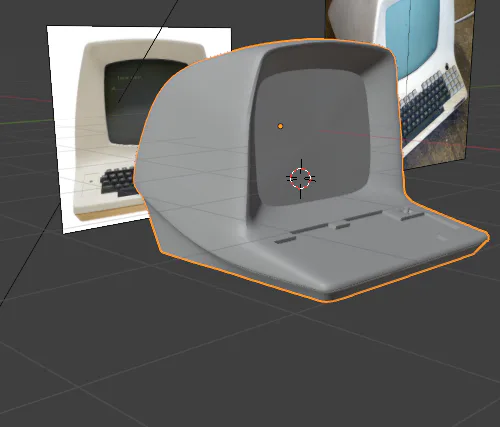Click the red-white 3D cursor crosshair
This screenshot has width=500, height=427.
(x=301, y=179)
